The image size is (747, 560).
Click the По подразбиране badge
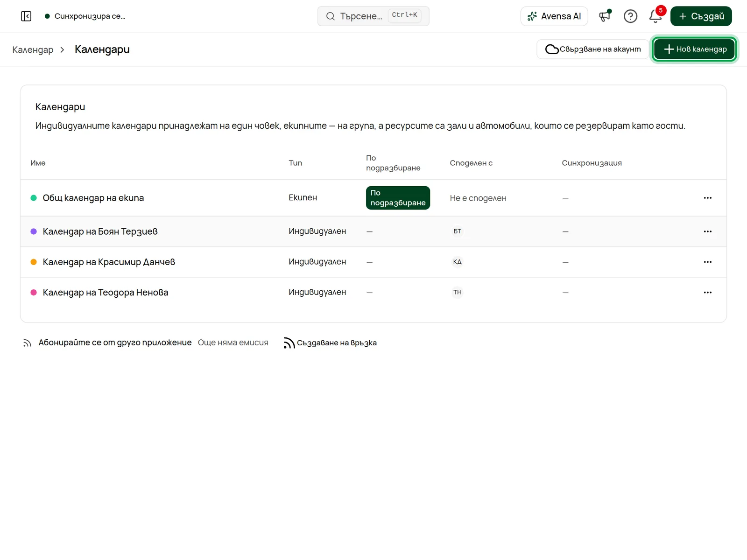point(398,198)
